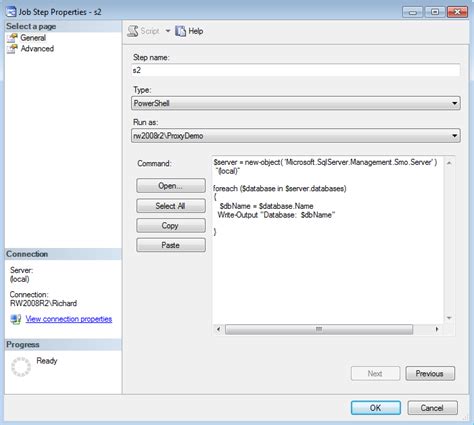Click the horizontal scrollbar thumb

pyautogui.click(x=319, y=329)
